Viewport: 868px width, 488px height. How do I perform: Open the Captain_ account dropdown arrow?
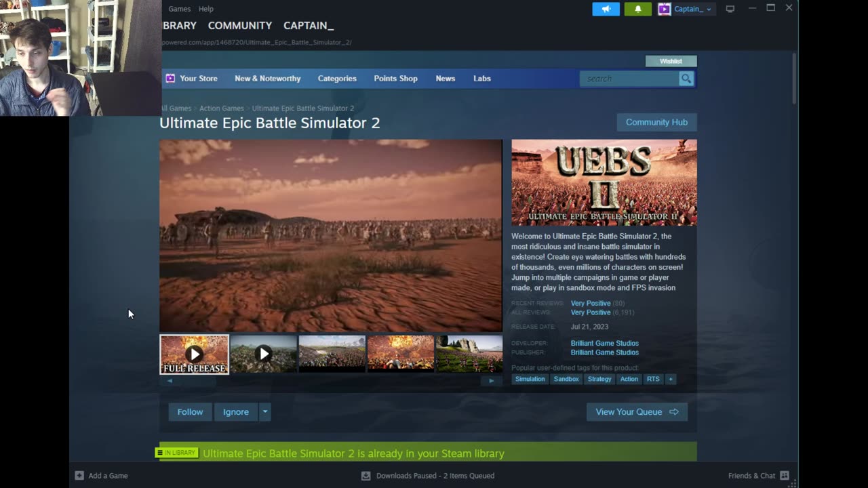[709, 9]
